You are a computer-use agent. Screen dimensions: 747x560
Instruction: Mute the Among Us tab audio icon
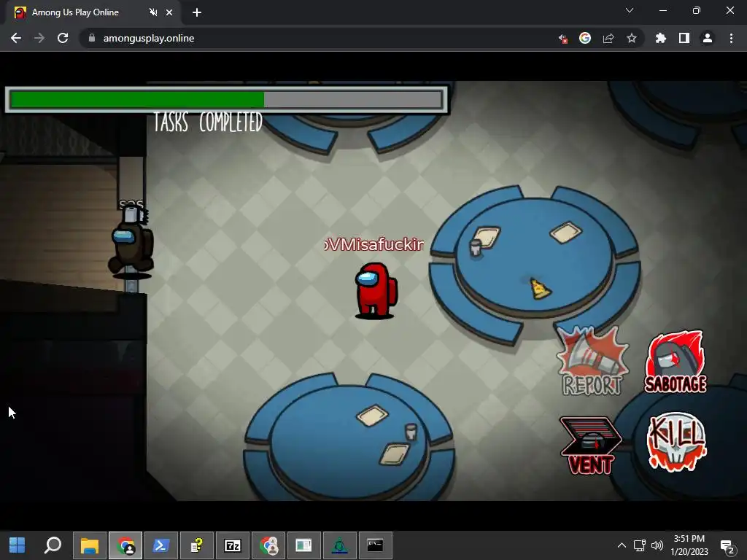click(153, 12)
